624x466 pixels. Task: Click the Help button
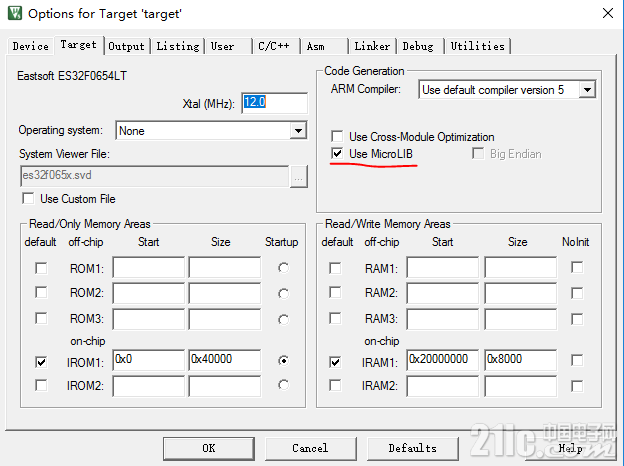coord(571,448)
